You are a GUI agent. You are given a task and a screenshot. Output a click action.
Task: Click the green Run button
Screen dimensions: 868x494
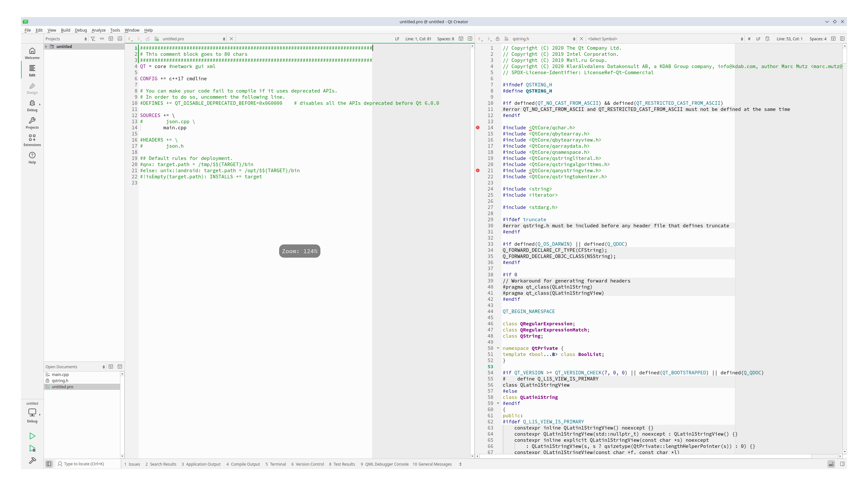(x=32, y=436)
